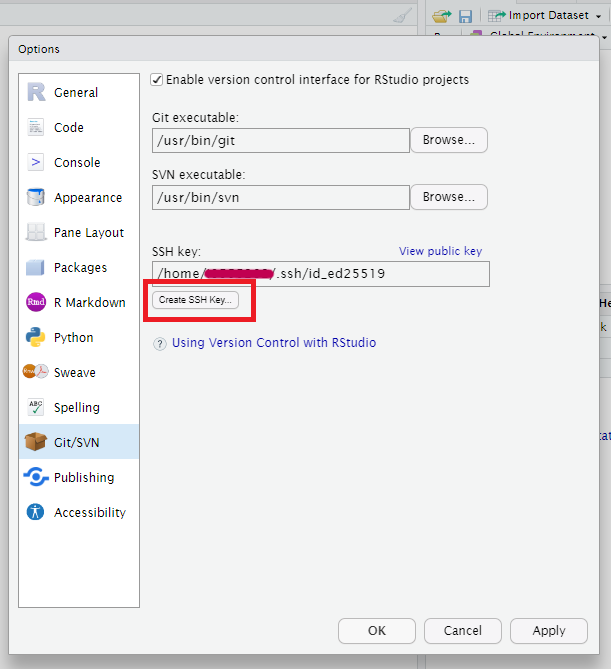Toggle Enable version control interface checkbox

click(157, 80)
